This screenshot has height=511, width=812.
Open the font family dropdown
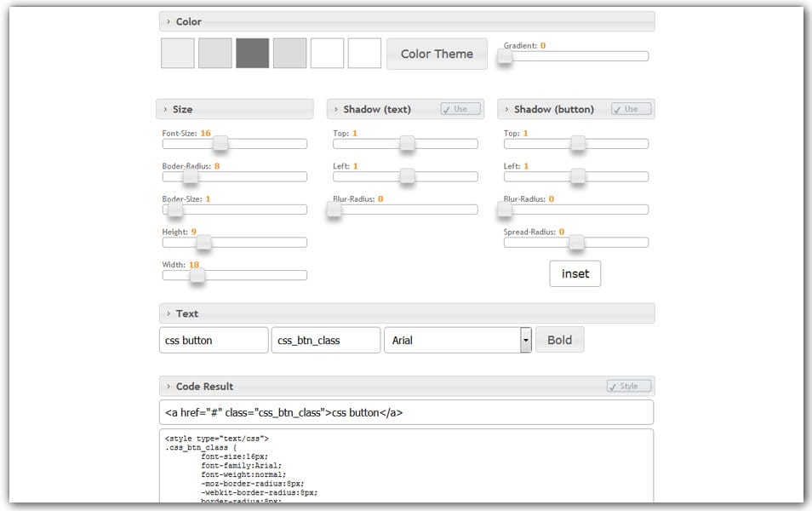[x=525, y=340]
